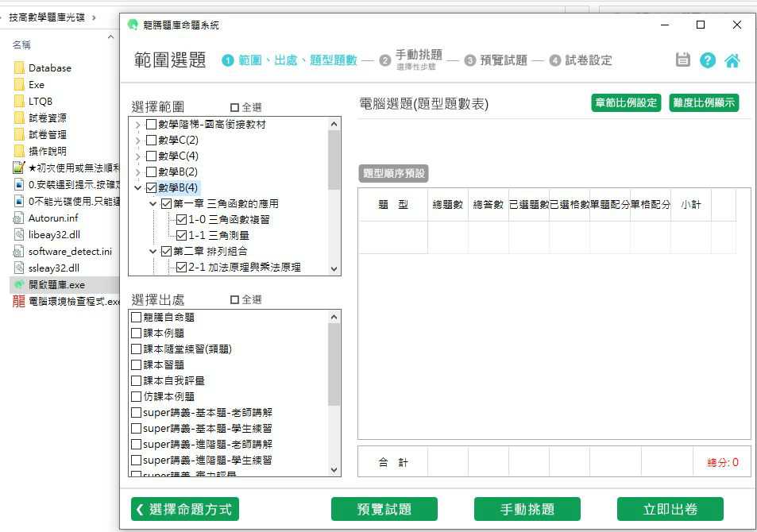Click the 總題數 column header

coord(448,205)
